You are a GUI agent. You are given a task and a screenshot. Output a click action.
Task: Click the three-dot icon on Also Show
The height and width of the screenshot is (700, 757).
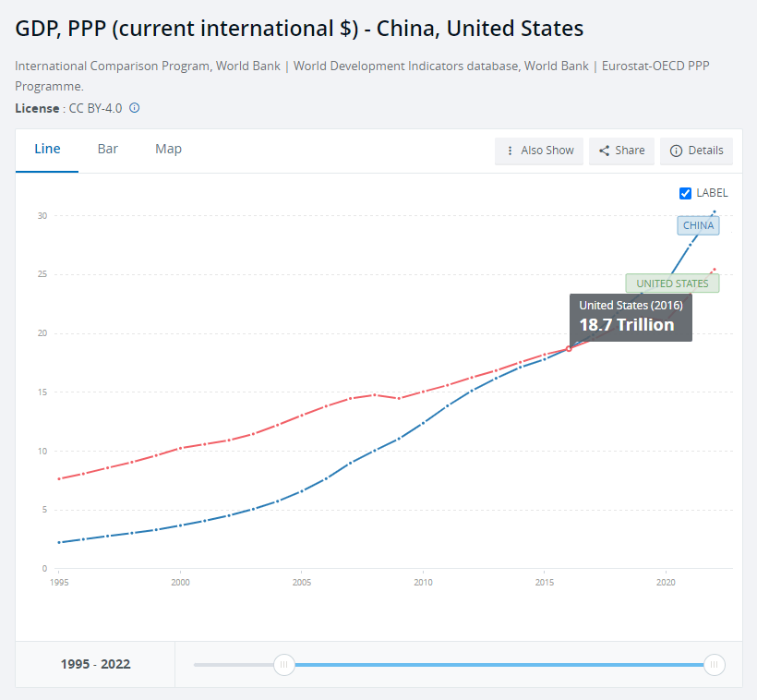pos(510,151)
